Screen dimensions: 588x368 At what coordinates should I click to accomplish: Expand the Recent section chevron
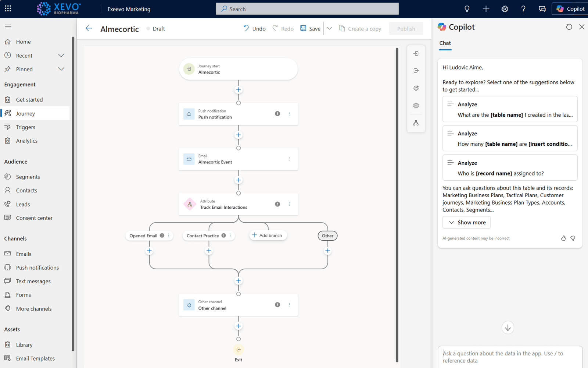tap(61, 56)
